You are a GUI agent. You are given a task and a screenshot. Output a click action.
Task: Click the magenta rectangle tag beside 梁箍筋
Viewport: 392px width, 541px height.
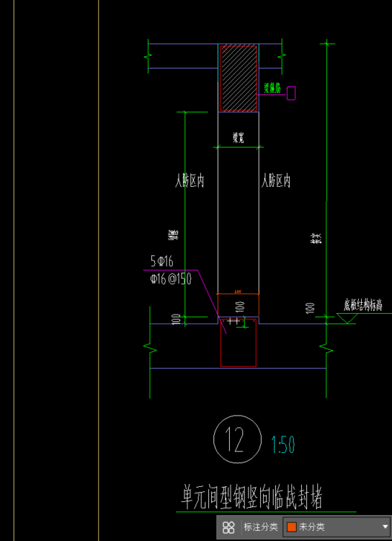291,93
